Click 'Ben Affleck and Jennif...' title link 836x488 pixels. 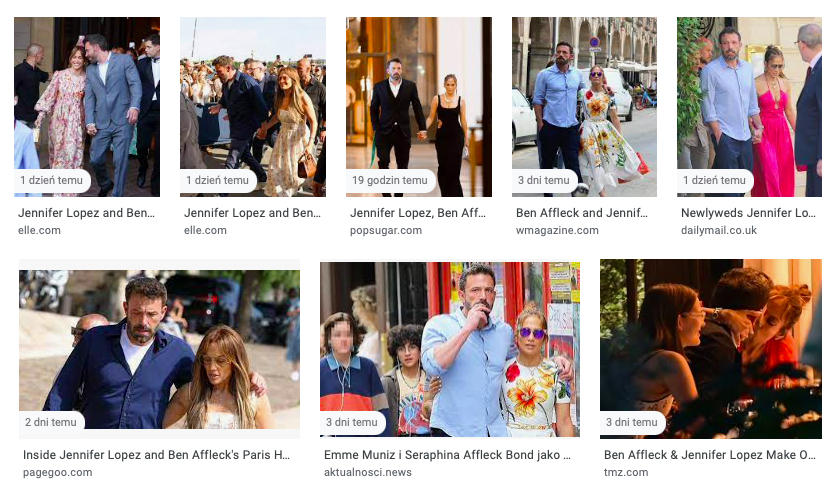[x=582, y=213]
